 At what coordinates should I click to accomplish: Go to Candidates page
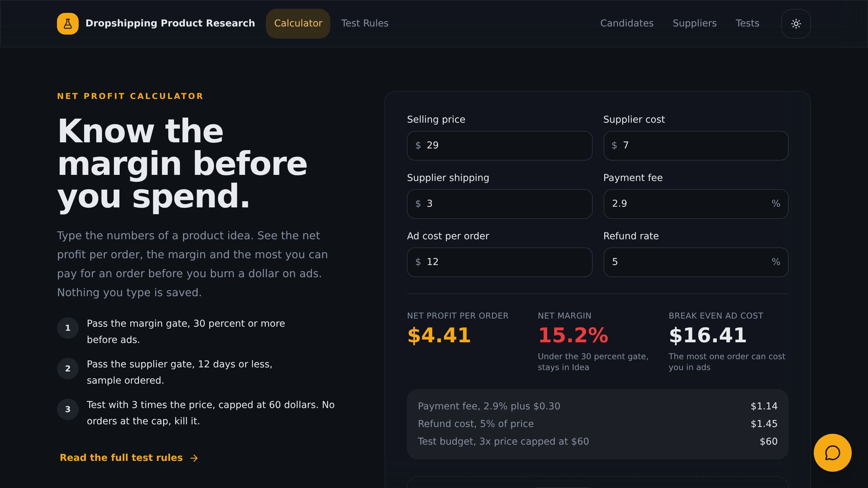pos(627,23)
